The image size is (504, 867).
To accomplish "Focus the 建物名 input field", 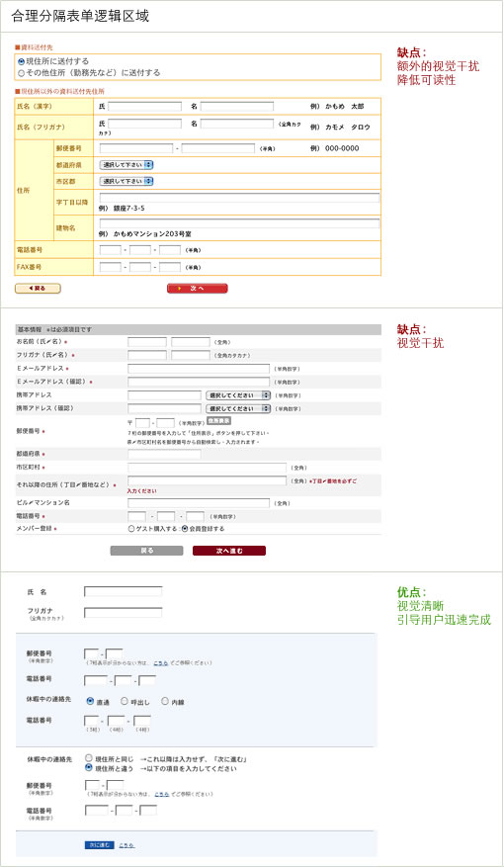I will [240, 223].
